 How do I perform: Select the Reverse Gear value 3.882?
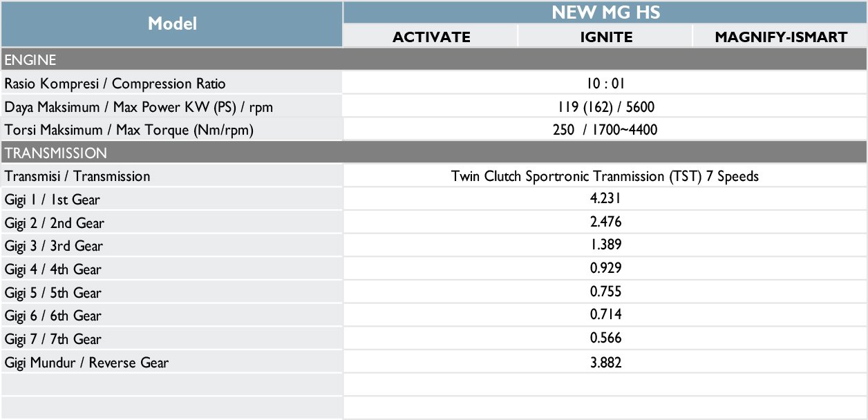click(x=605, y=361)
